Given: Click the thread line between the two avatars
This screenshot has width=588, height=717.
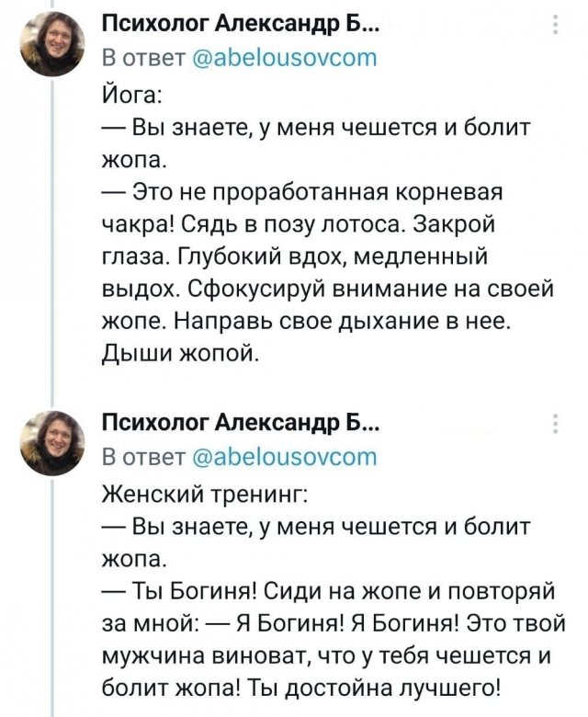Looking at the screenshot, I should pos(54,239).
